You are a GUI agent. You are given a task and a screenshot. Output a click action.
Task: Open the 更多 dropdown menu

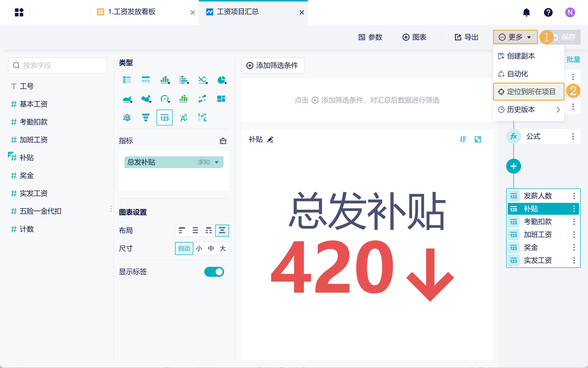(515, 37)
